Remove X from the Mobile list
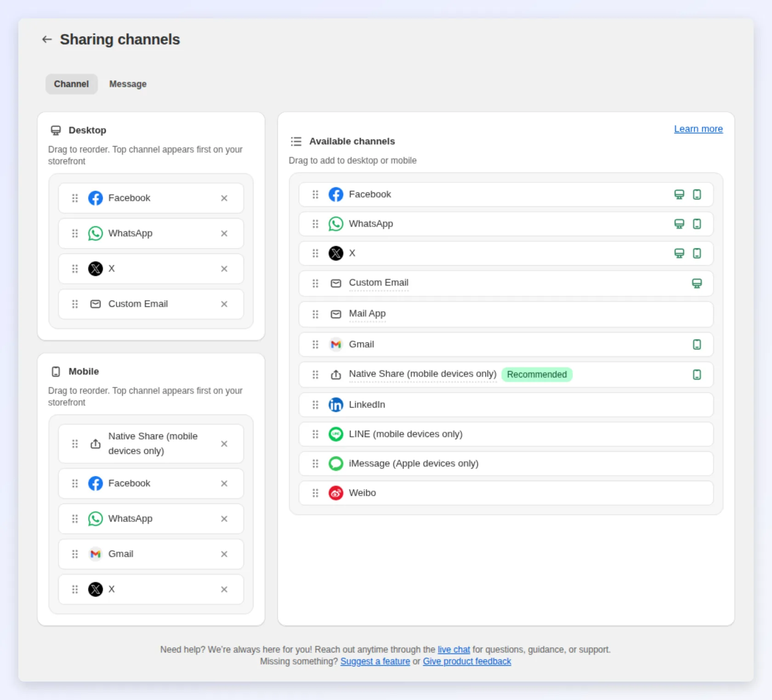The height and width of the screenshot is (700, 772). pyautogui.click(x=224, y=590)
